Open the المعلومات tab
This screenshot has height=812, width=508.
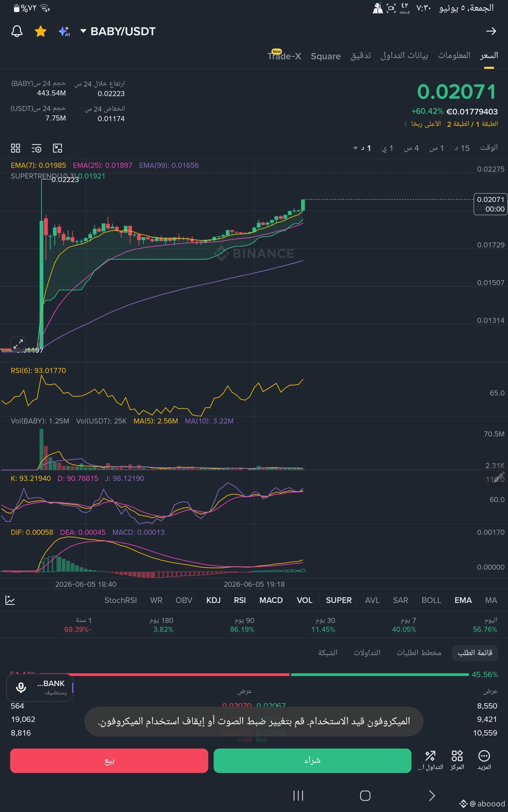tap(454, 56)
